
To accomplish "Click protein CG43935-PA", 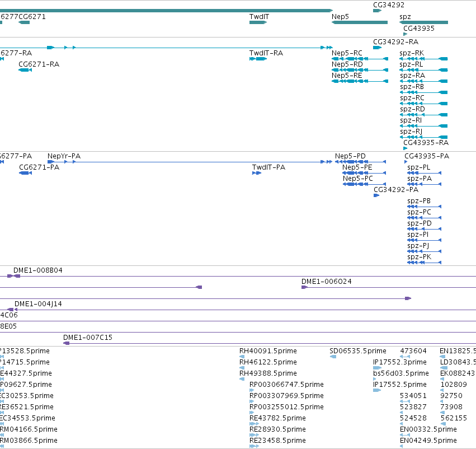I will pos(406,162).
